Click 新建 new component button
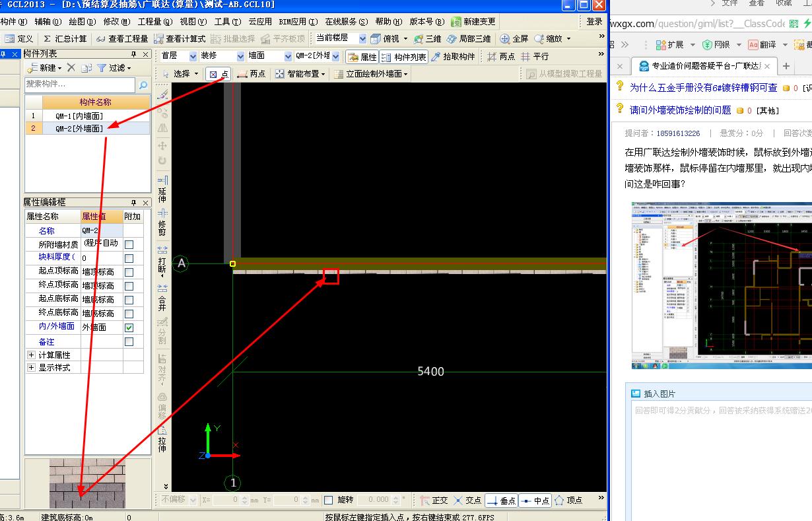Viewport: 812px width, 521px height. click(44, 68)
